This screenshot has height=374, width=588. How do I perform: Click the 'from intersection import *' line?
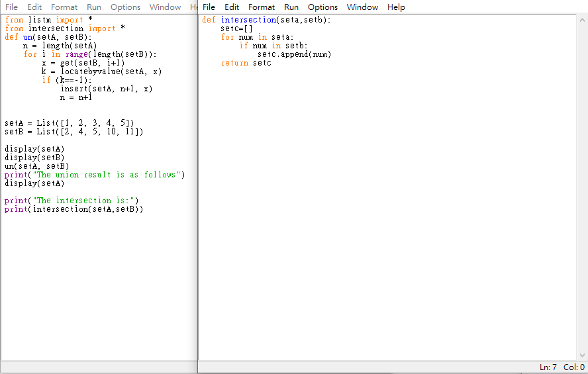65,28
